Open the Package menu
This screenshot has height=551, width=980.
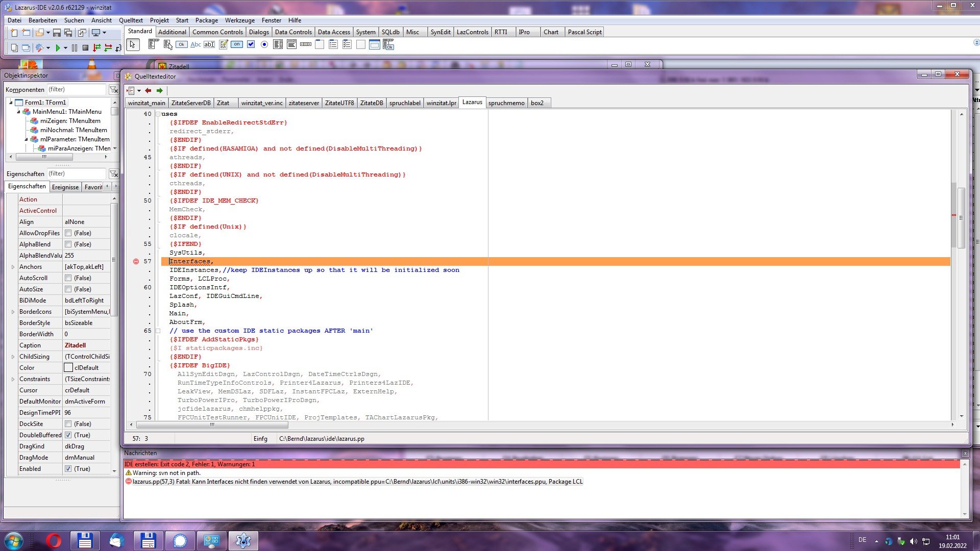click(x=206, y=20)
